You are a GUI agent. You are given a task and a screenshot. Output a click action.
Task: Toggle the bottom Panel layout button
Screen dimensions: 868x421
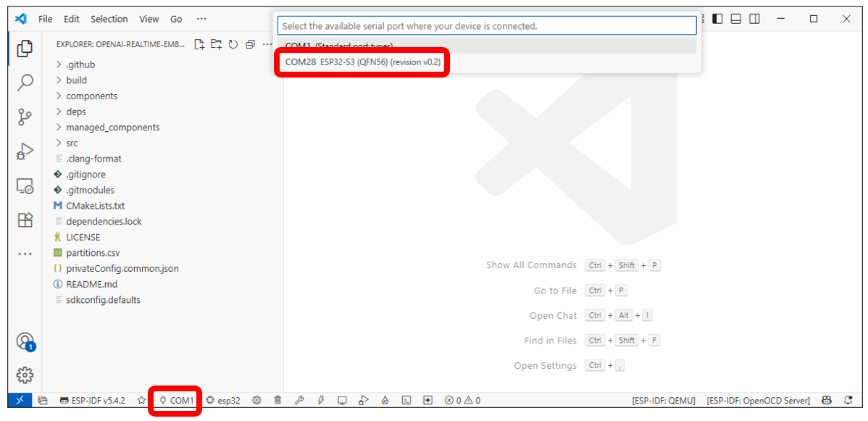coord(735,19)
